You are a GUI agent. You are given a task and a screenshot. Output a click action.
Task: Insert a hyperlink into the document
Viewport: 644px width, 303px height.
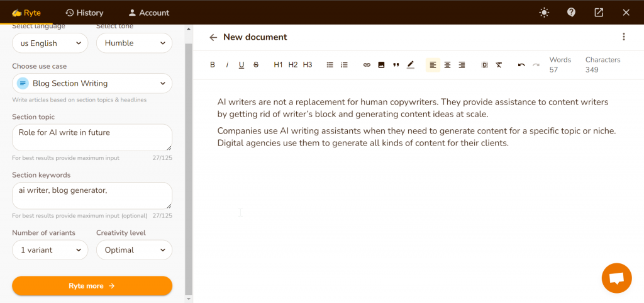[x=367, y=65]
